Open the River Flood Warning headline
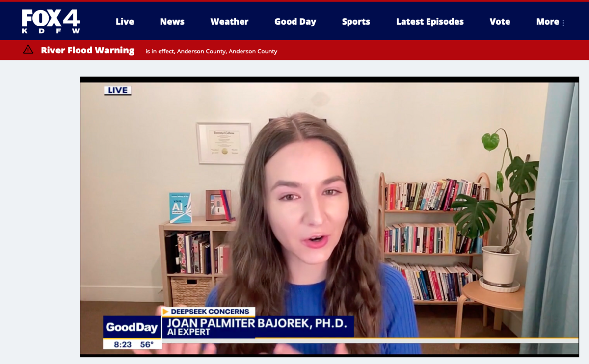Screen dimensions: 589x364 [x=87, y=50]
